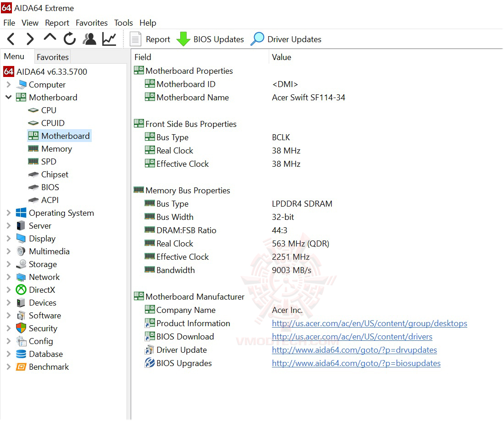504x421 pixels.
Task: Select the BIOS chip icon
Action: [33, 187]
